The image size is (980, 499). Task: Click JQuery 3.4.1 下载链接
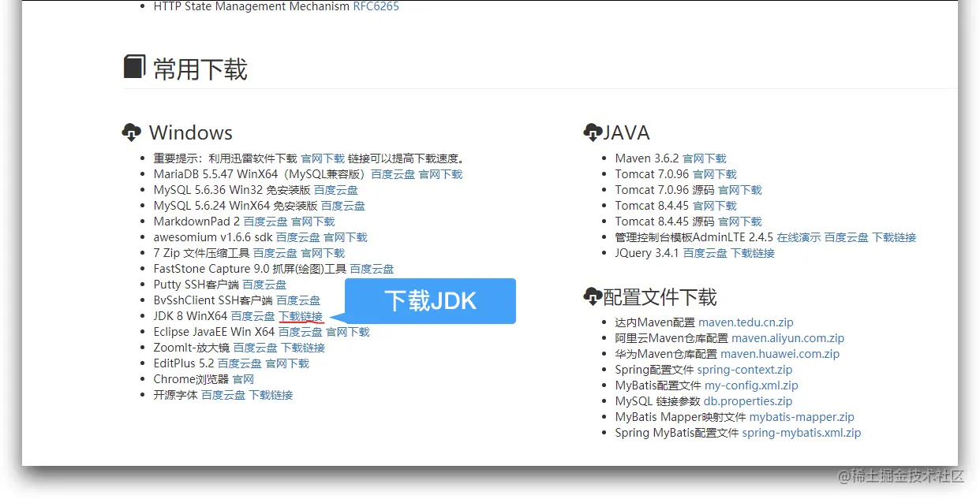point(753,253)
